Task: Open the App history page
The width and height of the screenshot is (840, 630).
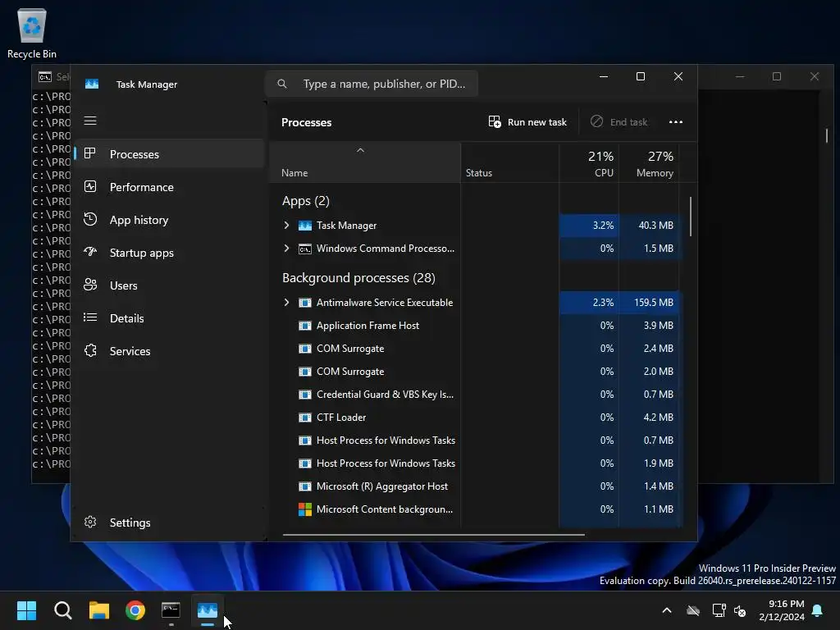Action: click(170, 220)
